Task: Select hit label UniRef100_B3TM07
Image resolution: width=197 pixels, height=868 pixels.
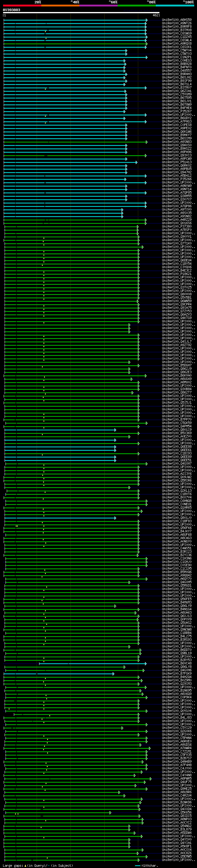Action: 177,88
